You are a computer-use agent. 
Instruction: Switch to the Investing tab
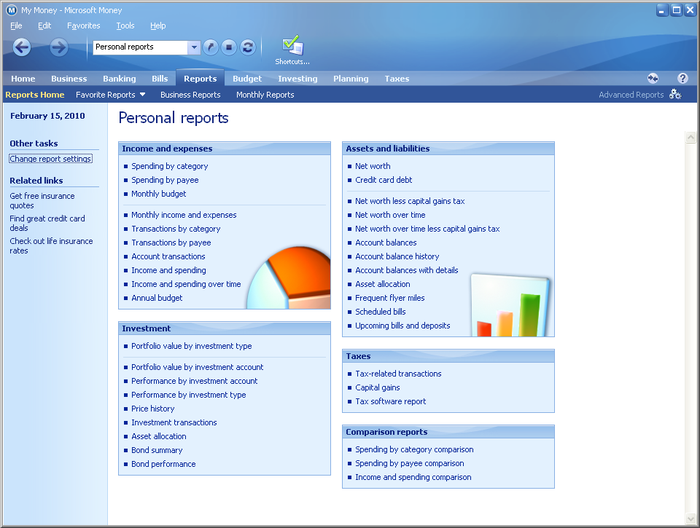click(x=297, y=79)
